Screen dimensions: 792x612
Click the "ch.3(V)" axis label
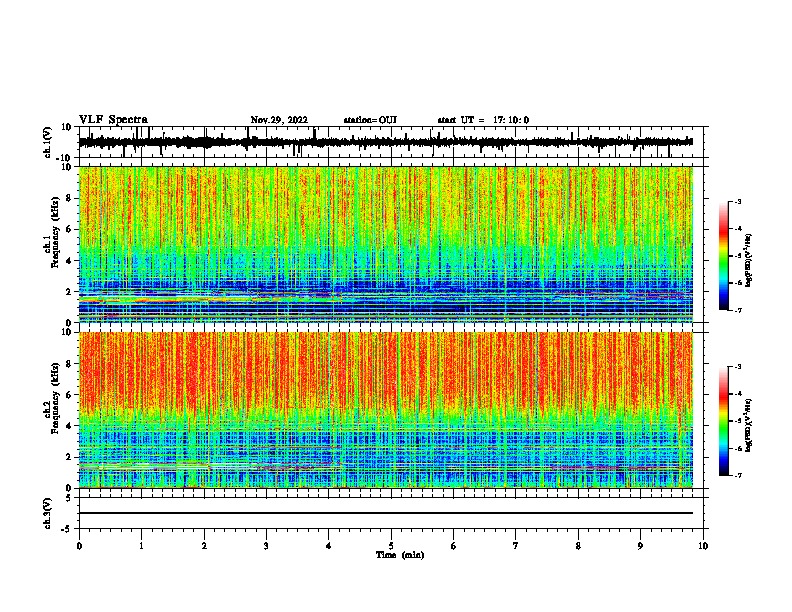coord(48,513)
